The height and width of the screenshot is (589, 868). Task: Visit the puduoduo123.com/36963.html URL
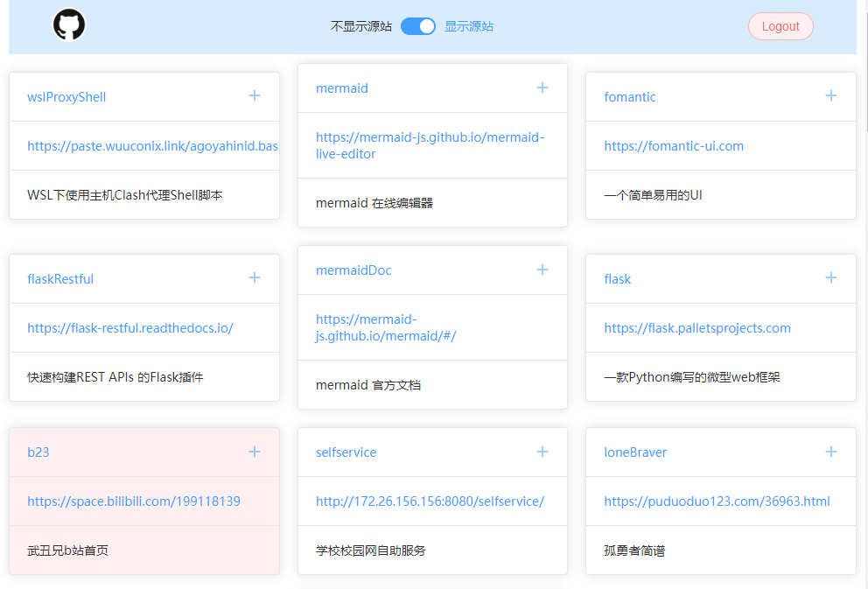(x=717, y=501)
